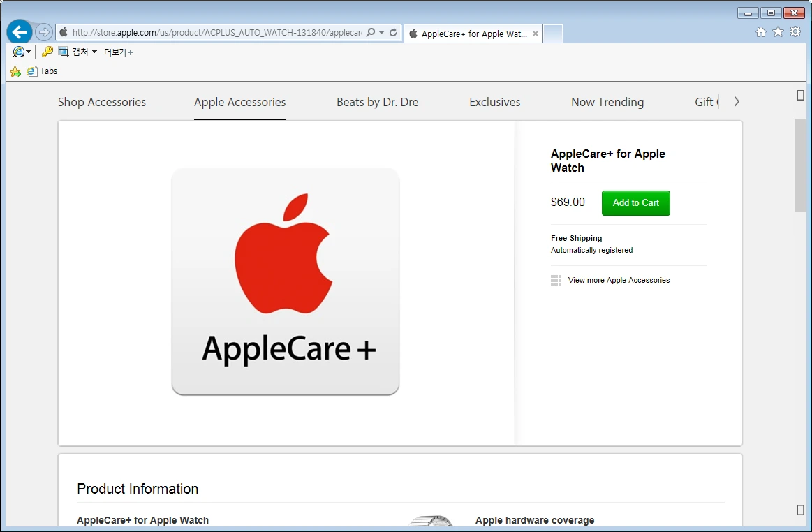
Task: Open the Now Trending category
Action: 607,102
